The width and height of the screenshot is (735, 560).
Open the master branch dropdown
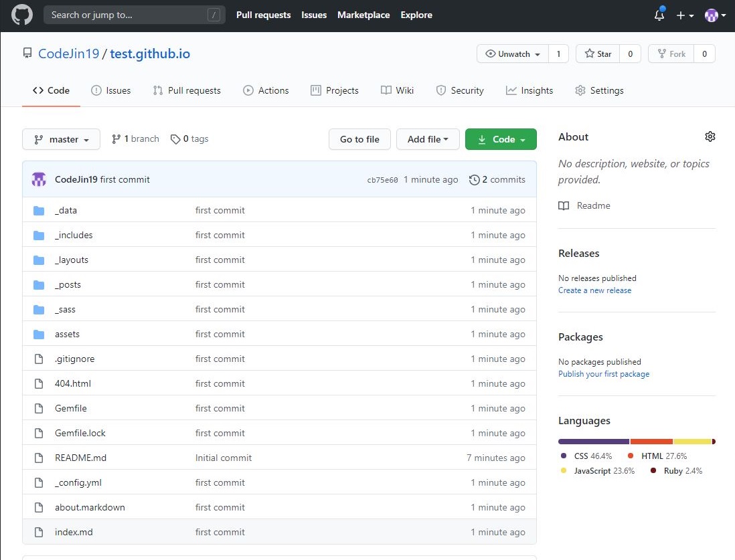tap(62, 139)
